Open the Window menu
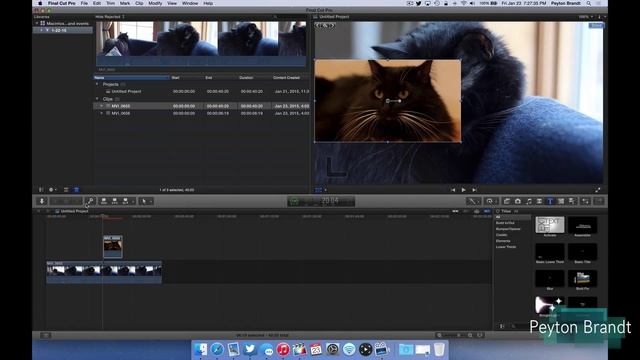Screen dimensions: 640x360 point(190,3)
